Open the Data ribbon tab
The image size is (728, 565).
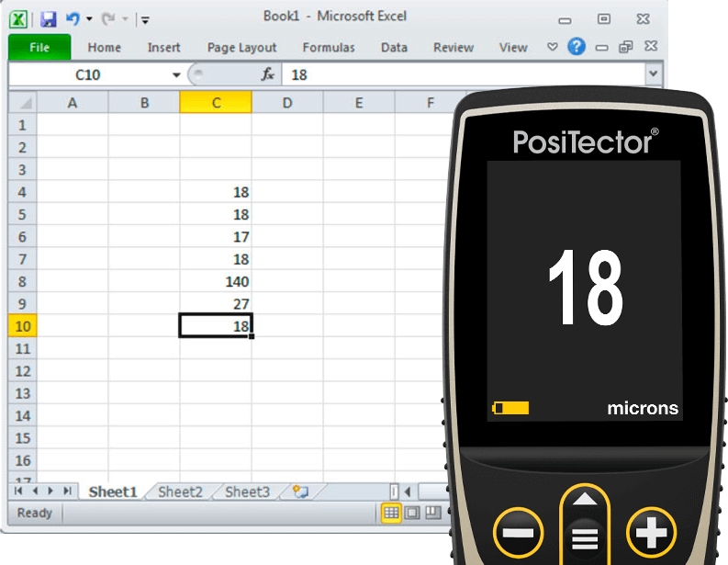394,48
